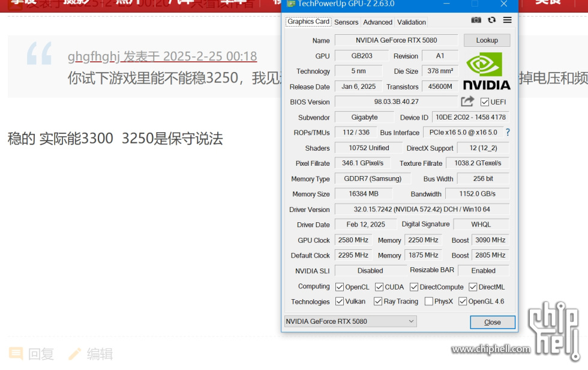Screen dimensions: 588x370
Task: Toggle the UEFI checkbox
Action: [485, 102]
